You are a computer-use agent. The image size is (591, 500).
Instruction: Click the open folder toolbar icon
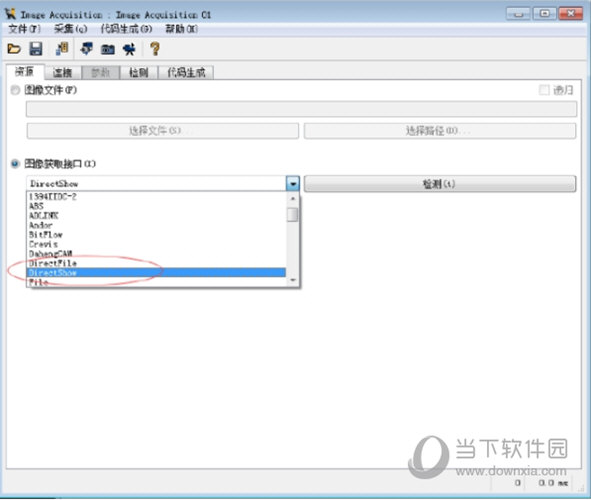tap(14, 49)
